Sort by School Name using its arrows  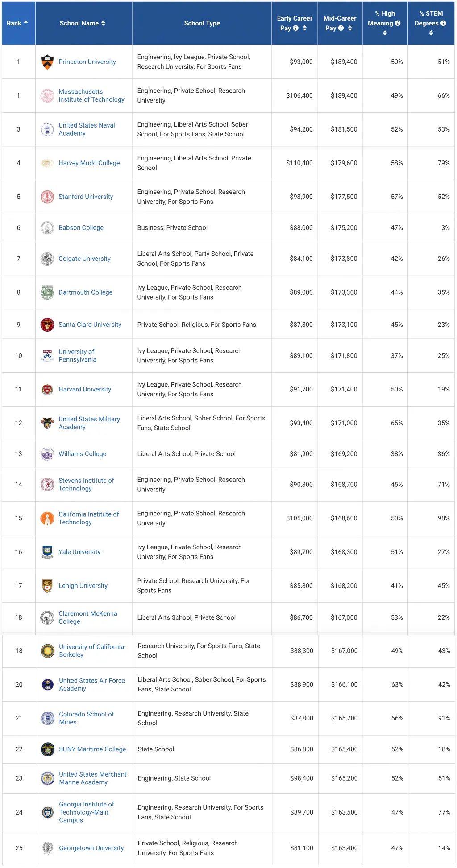point(103,23)
